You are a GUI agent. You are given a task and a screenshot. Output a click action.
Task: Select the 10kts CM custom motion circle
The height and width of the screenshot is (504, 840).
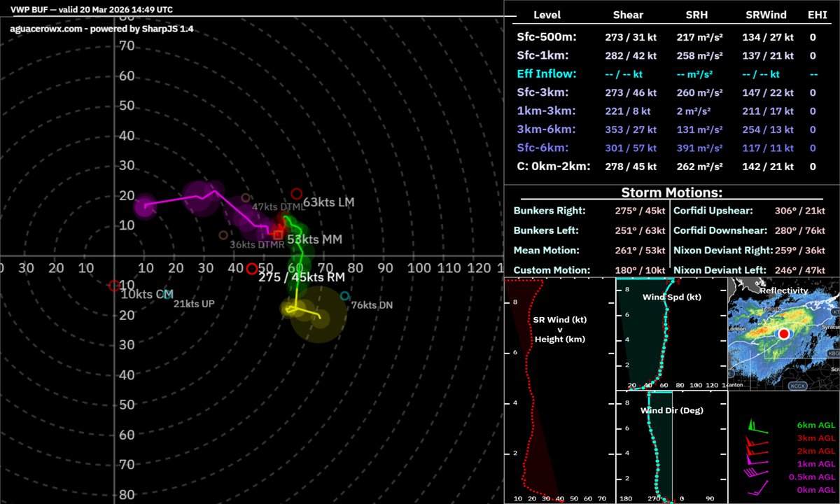tap(114, 285)
